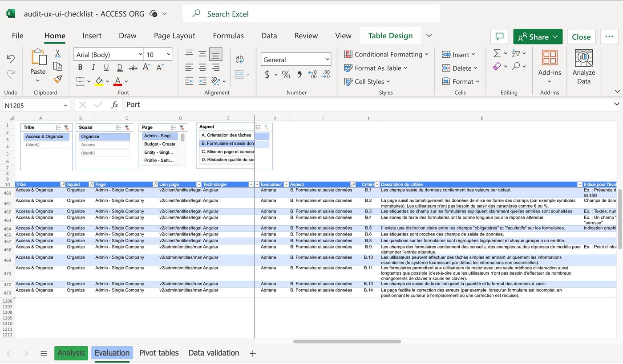Open the Name Box dropdown arrow

[65, 105]
